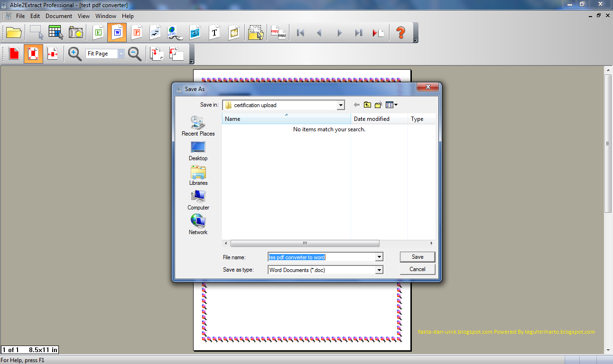613x364 pixels.
Task: Convert to Excel using the E icon
Action: point(99,32)
